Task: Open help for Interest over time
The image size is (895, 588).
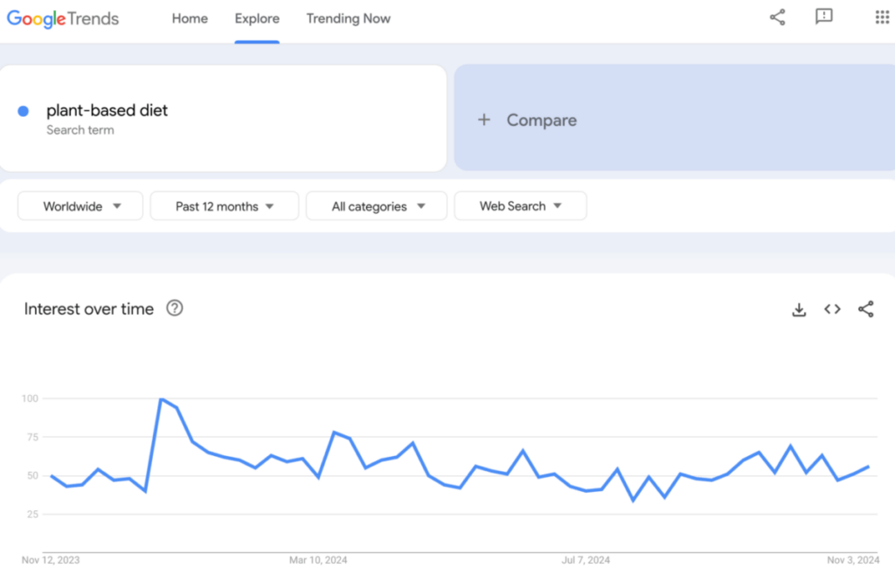Action: [x=175, y=308]
